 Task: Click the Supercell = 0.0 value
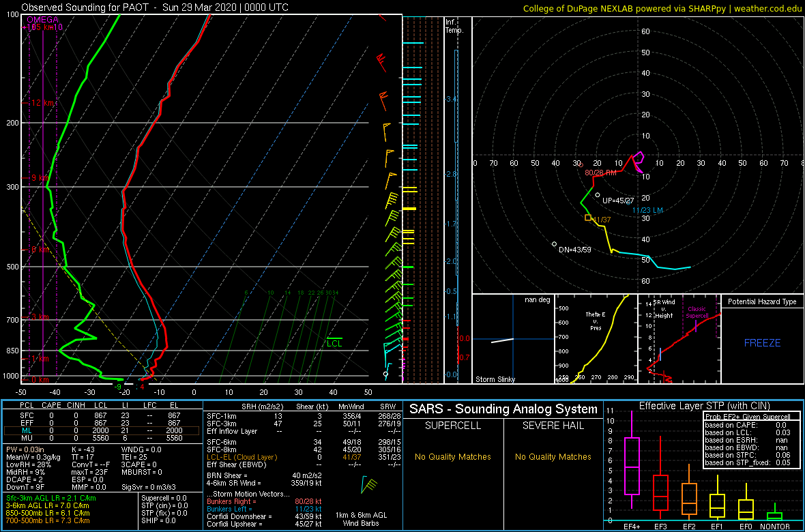pos(165,498)
